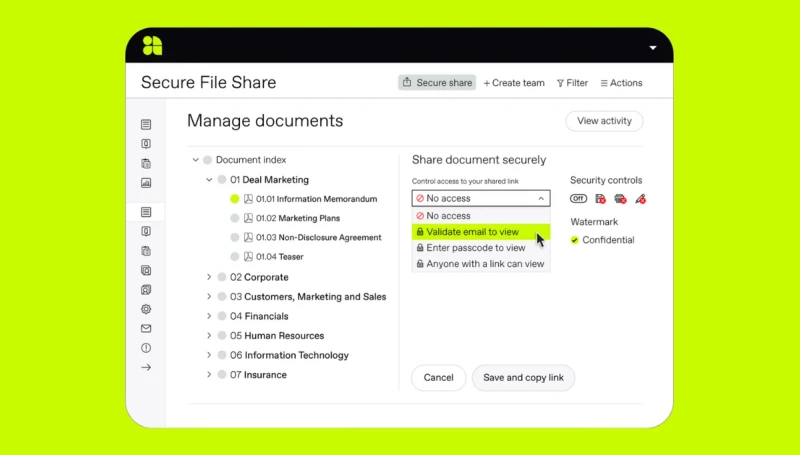
Task: Expand the 04 Financials folder
Action: coord(209,316)
